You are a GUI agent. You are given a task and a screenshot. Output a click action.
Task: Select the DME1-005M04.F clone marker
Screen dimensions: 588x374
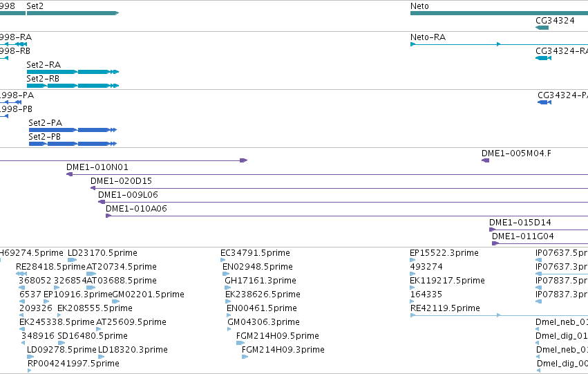click(485, 160)
